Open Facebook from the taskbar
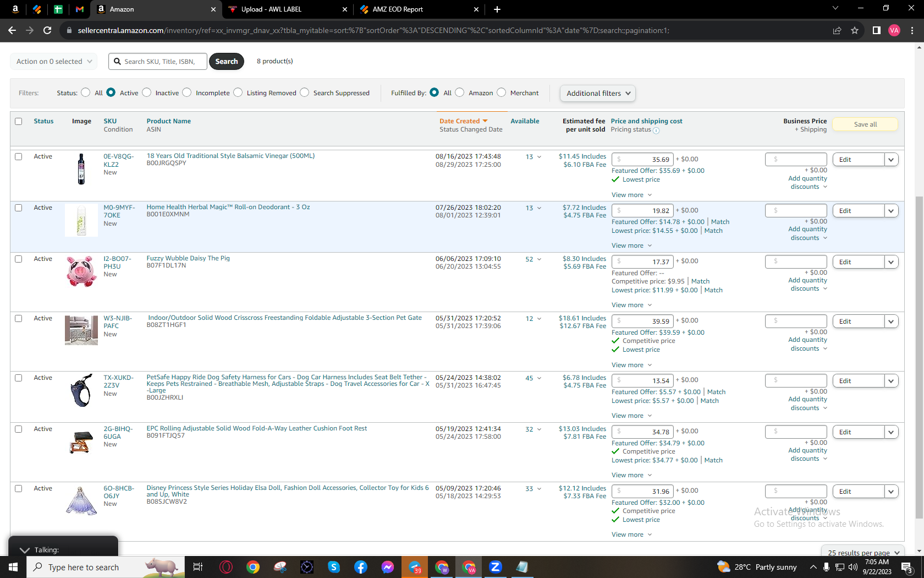The image size is (924, 578). point(361,567)
